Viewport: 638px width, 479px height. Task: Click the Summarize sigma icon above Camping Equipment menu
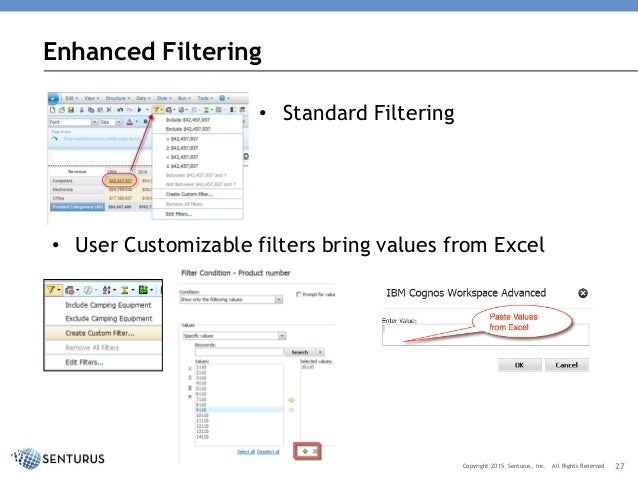click(125, 290)
